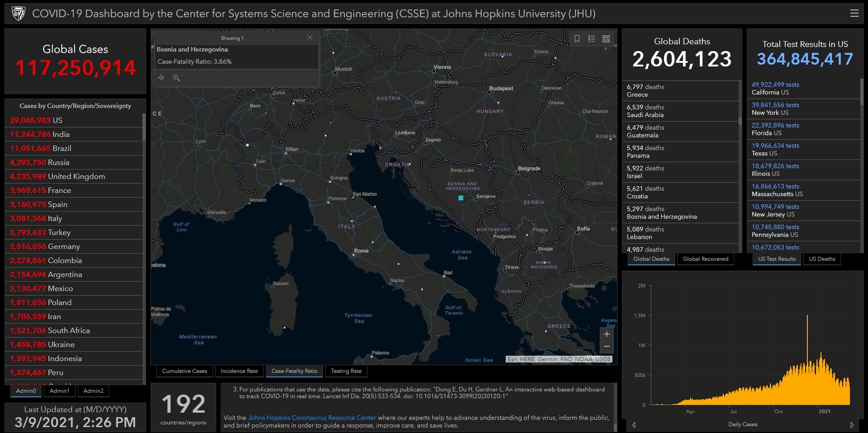Viewport: 868px width, 433px height.
Task: Select Colombia in the cases list
Action: (x=74, y=260)
